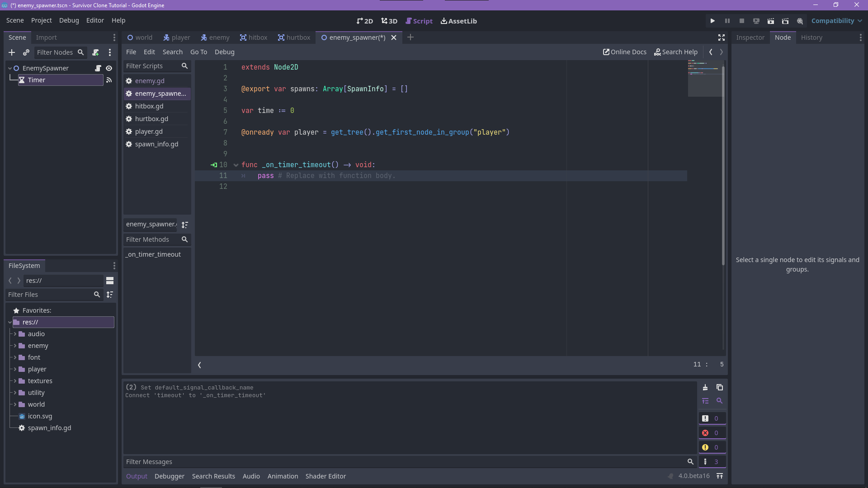Image resolution: width=868 pixels, height=488 pixels.
Task: Switch to the Debugger tab
Action: [x=169, y=476]
